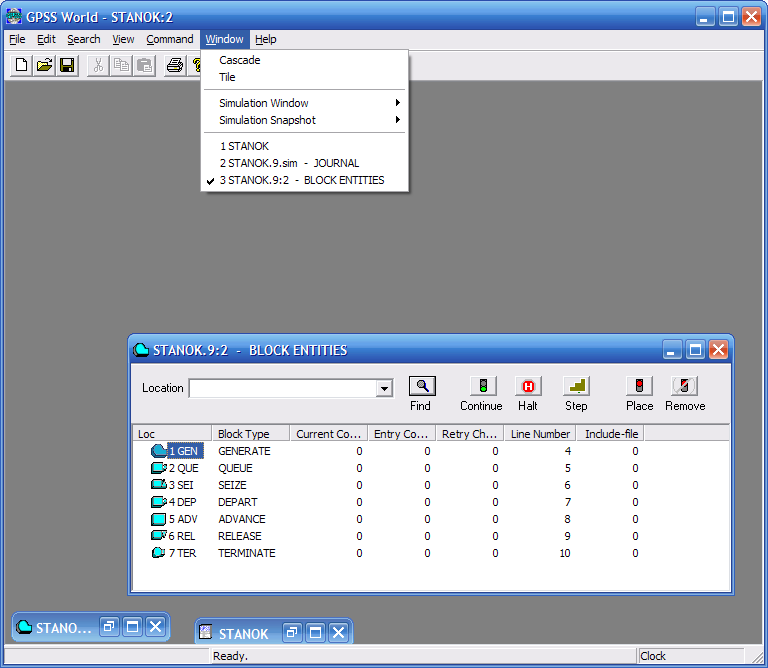
Task: Click the TERMINATE block type cell
Action: click(x=247, y=553)
